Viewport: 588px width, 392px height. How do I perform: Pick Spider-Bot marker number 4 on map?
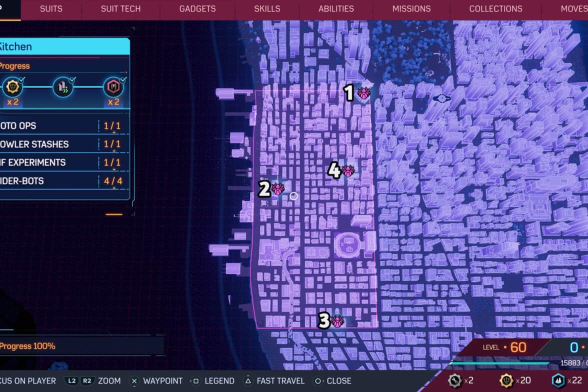[x=348, y=171]
